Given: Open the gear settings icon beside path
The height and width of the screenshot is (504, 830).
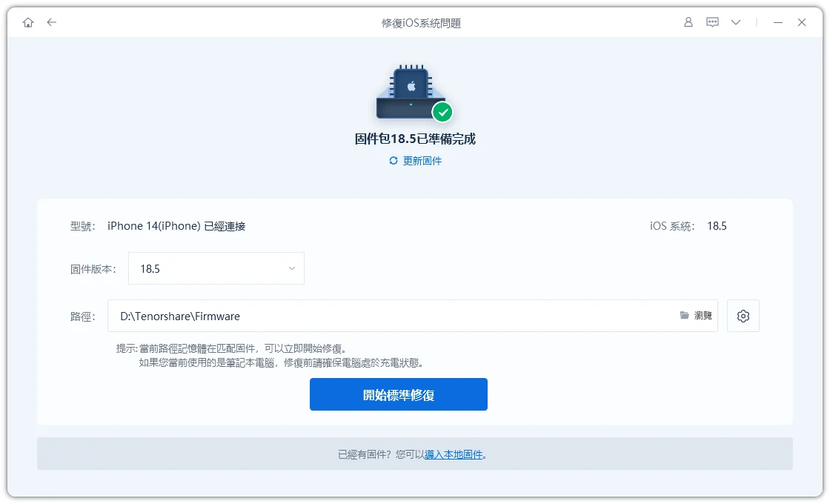Looking at the screenshot, I should pos(743,316).
